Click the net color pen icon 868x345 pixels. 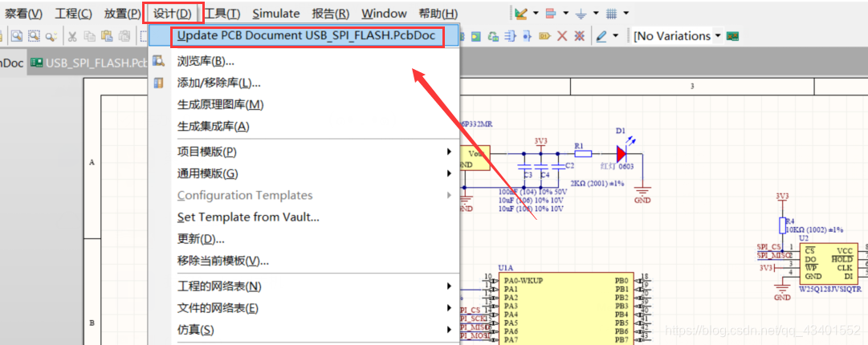tap(601, 36)
